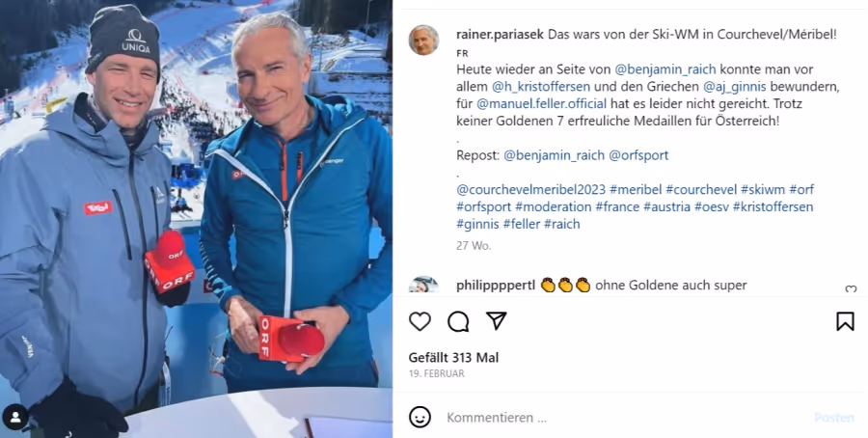Screen dimensions: 868x438
Task: Save the post with the bookmark icon
Action: pyautogui.click(x=845, y=321)
